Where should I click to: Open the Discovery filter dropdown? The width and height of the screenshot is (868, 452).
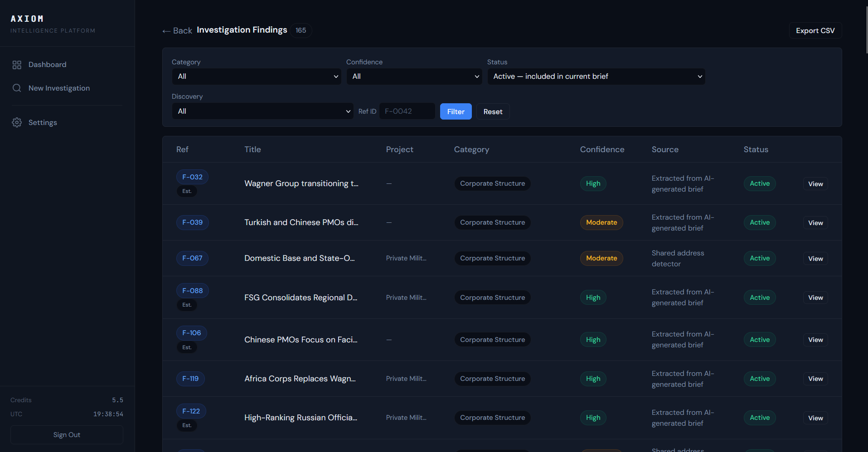262,111
